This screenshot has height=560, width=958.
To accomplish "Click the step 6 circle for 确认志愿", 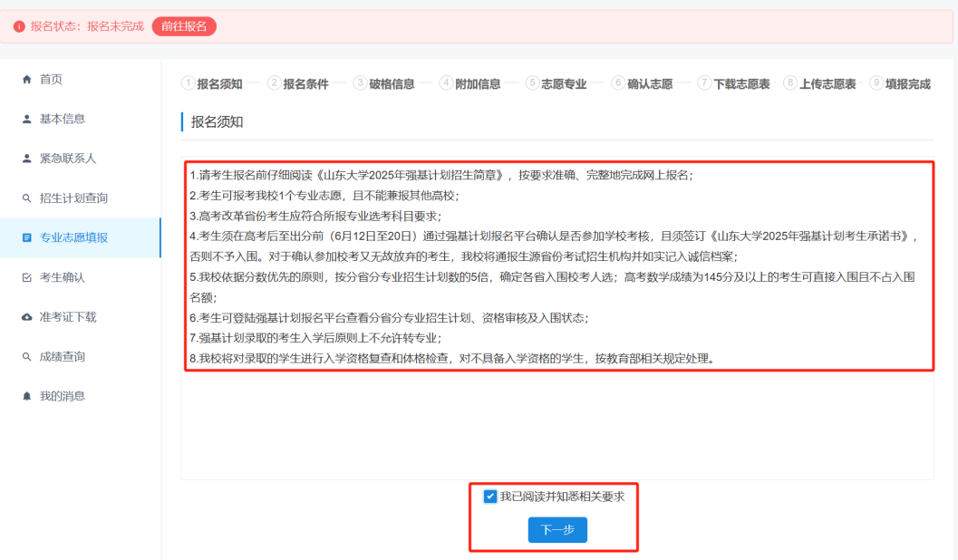I will click(x=618, y=83).
